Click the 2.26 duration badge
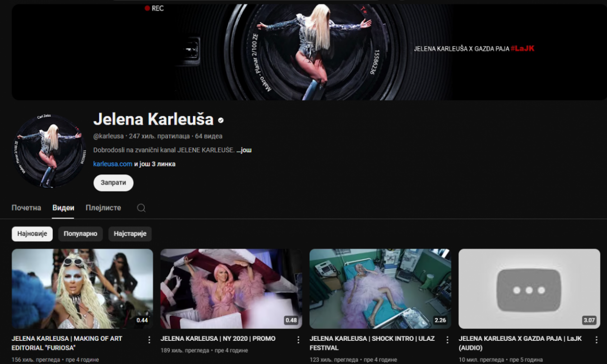This screenshot has width=607, height=364. click(x=440, y=320)
